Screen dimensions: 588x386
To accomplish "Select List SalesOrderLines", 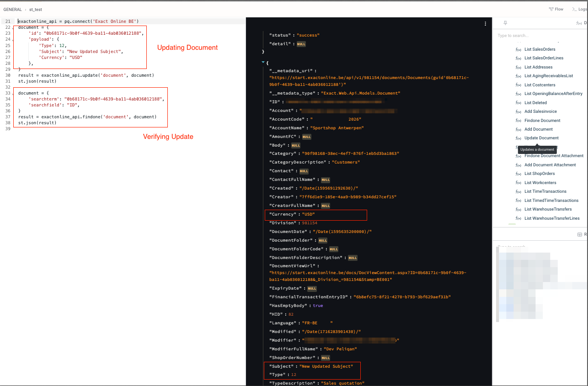I will [x=544, y=58].
